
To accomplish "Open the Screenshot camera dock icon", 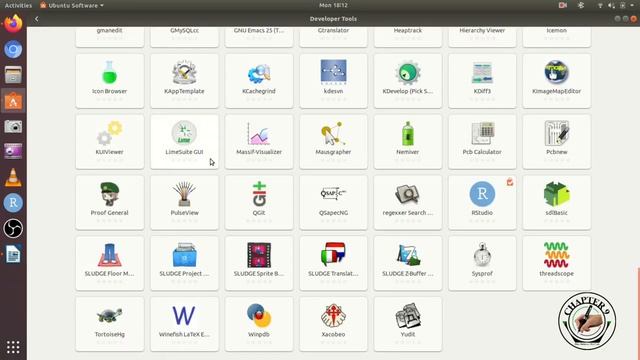I will pyautogui.click(x=13, y=127).
